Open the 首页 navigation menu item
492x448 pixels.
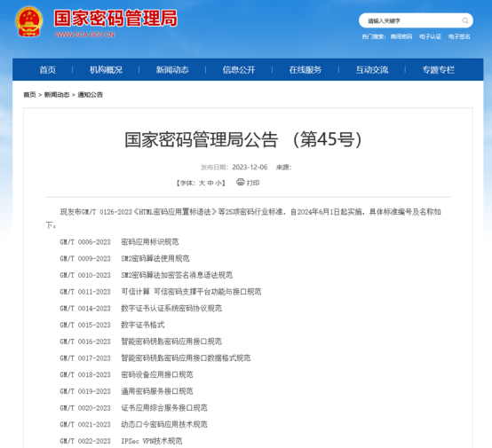[48, 69]
